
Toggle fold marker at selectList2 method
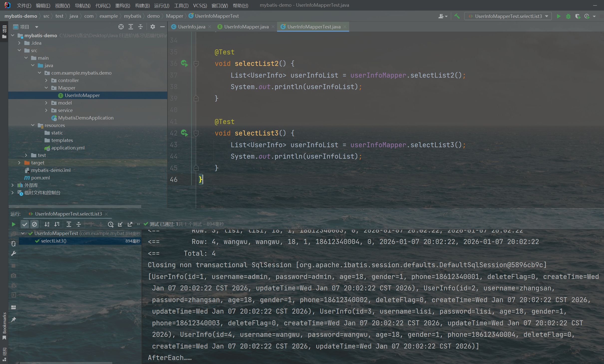tap(196, 64)
